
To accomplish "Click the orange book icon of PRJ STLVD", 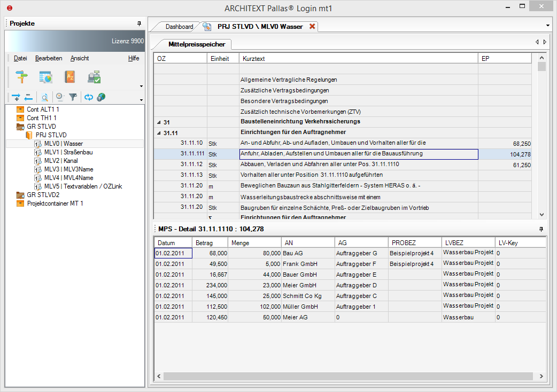I will (x=29, y=135).
